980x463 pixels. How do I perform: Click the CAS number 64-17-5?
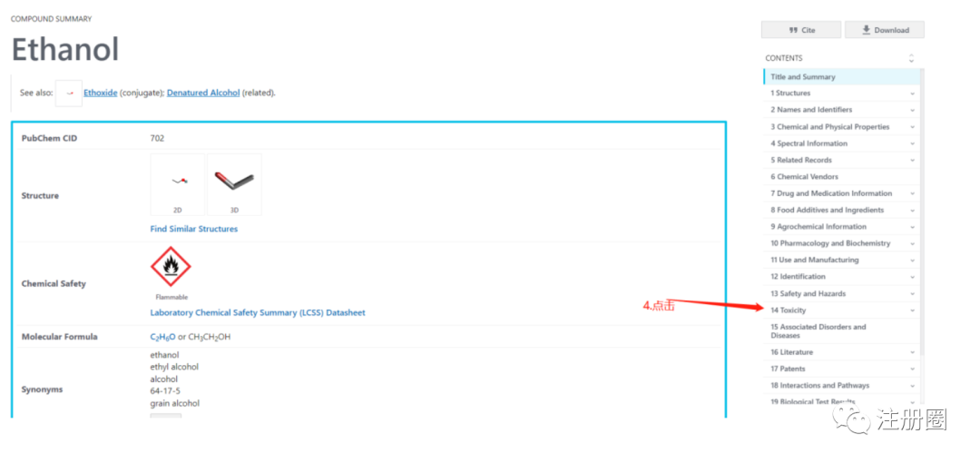[x=165, y=391]
